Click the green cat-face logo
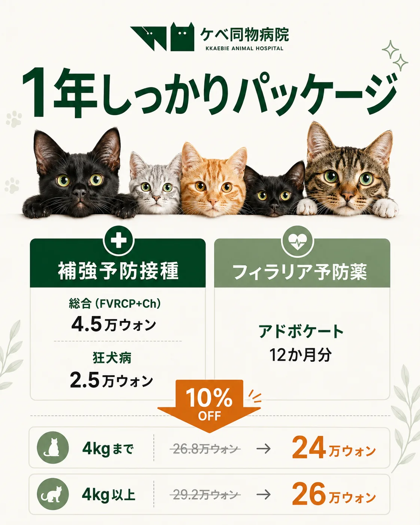 pos(182,37)
